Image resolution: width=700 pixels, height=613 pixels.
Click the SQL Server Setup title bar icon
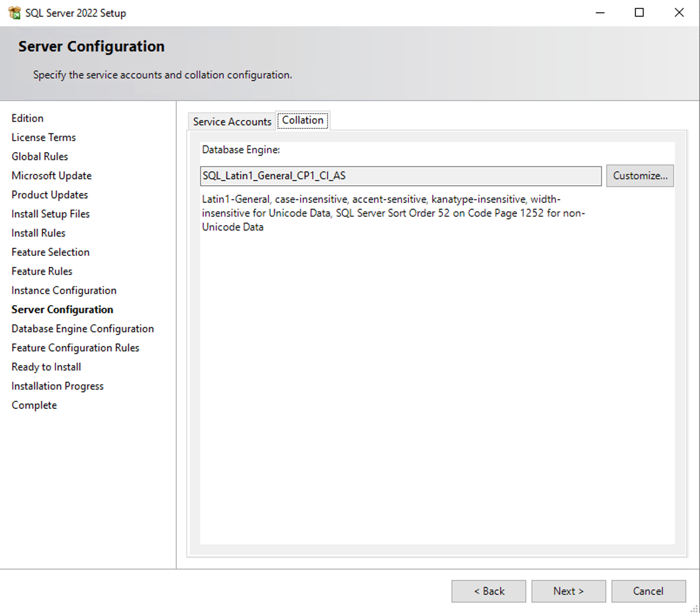[x=14, y=13]
